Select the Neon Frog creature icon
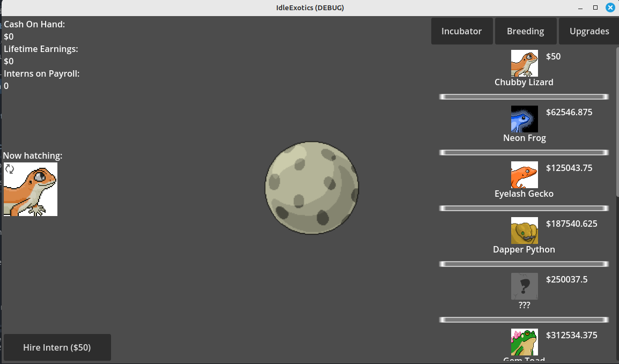 tap(524, 118)
